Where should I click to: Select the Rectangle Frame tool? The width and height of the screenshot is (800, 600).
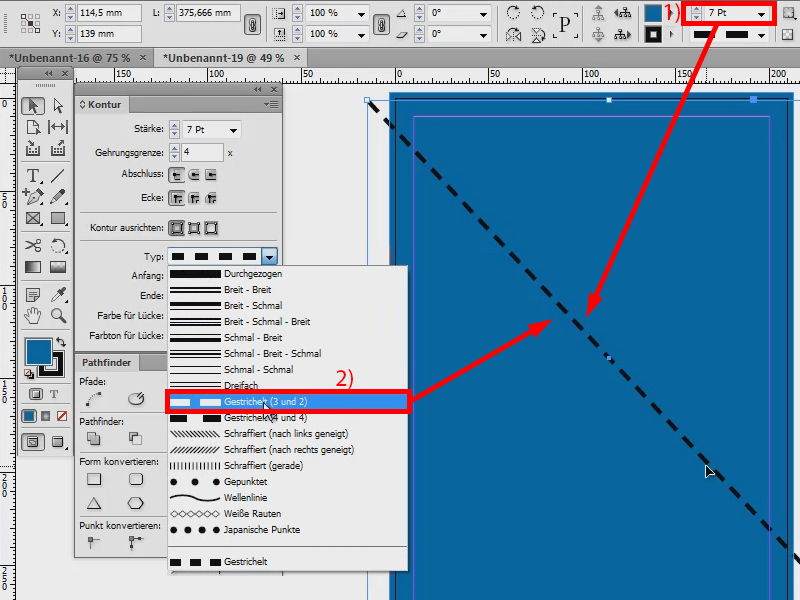33,218
